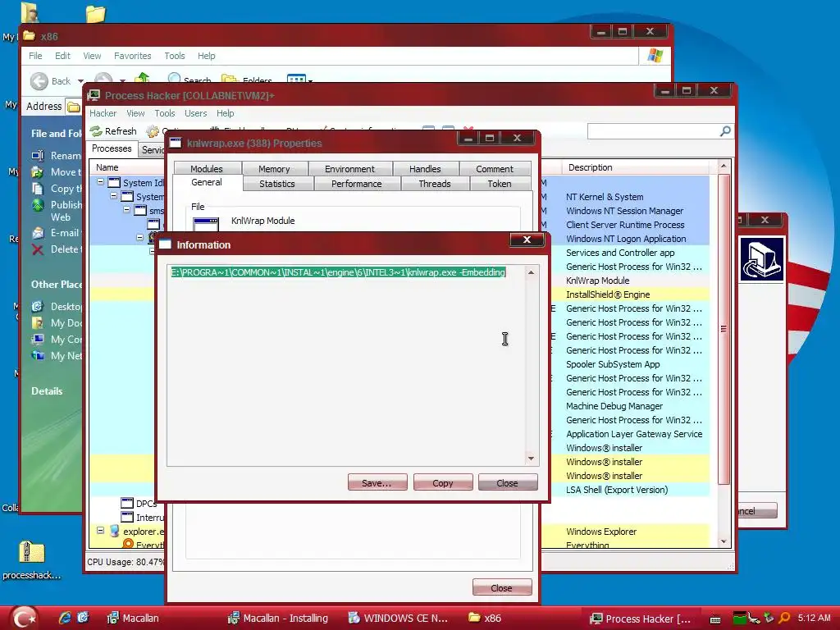Click the Copy this folder icon
Image resolution: width=840 pixels, height=630 pixels.
[x=38, y=189]
